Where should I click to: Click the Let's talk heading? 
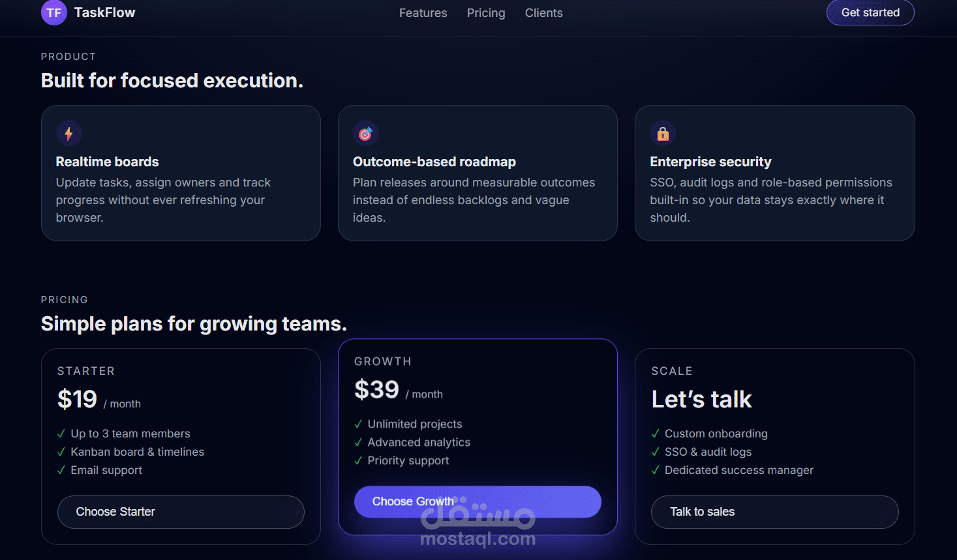tap(701, 400)
